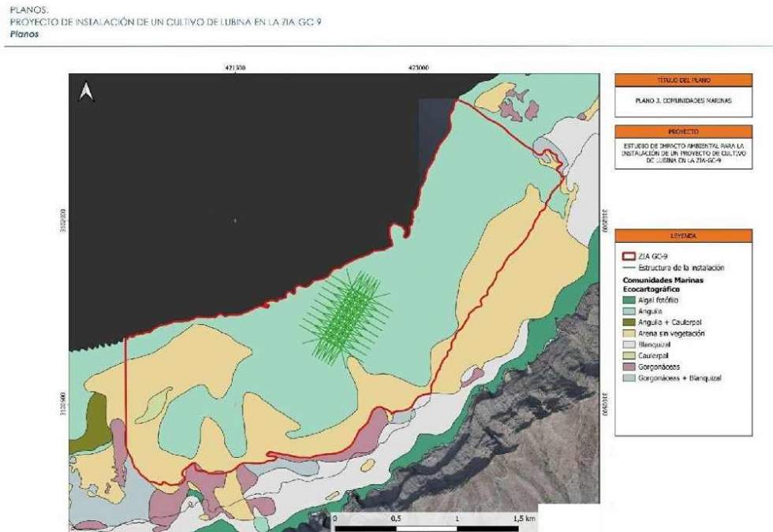Click the "Comunidades Marinas Ecocartográfico" legend heading
The image size is (773, 532).
pyautogui.click(x=663, y=285)
